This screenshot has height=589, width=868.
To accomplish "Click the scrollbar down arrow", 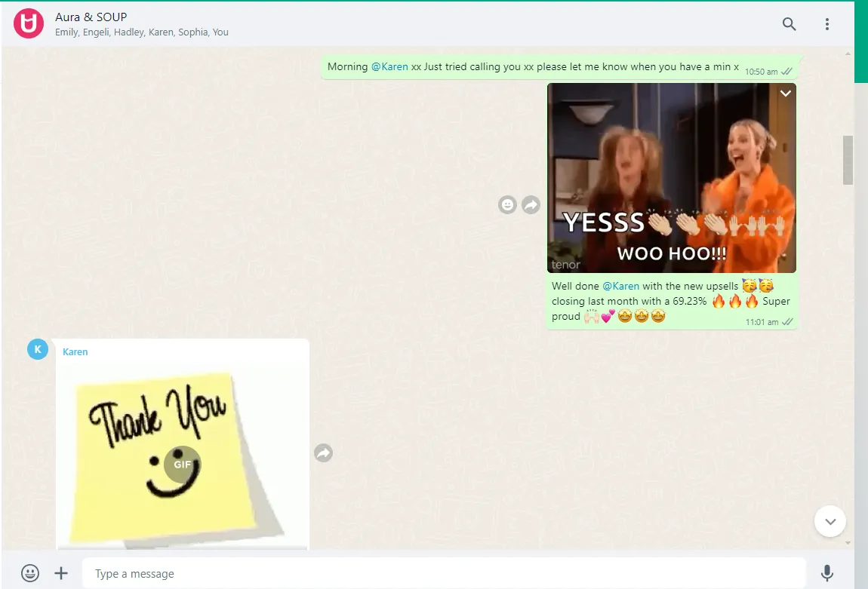I will [x=848, y=542].
